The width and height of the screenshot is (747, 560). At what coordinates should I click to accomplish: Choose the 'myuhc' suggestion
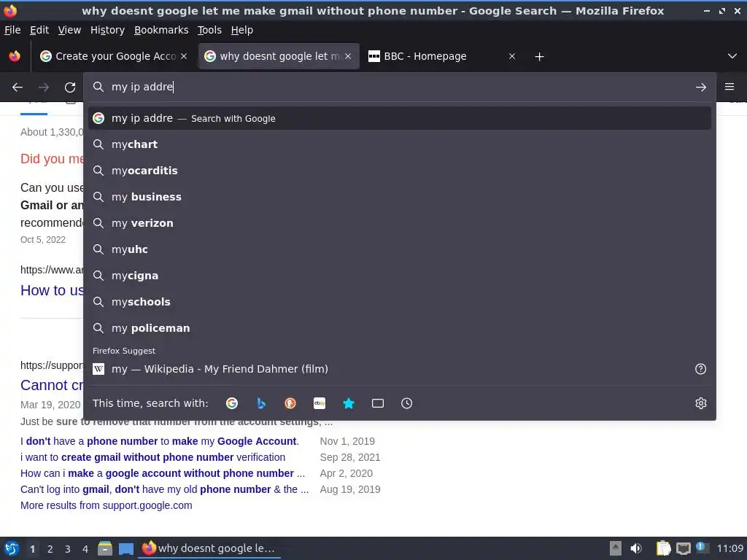(399, 249)
